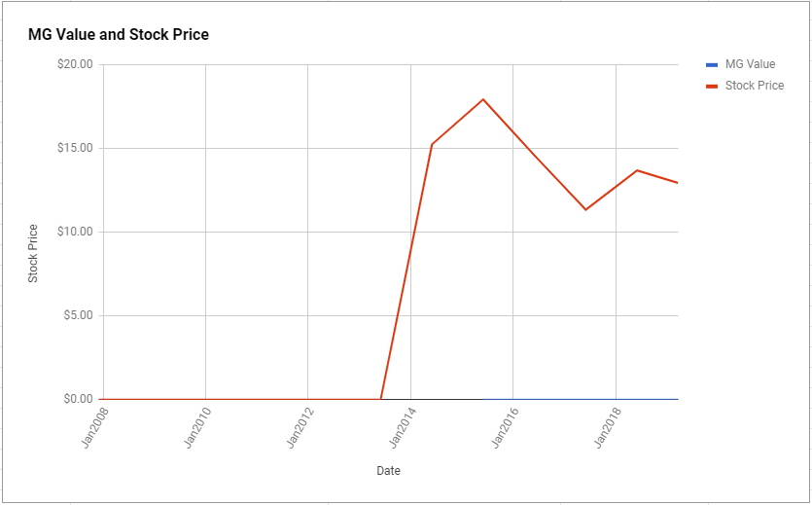The width and height of the screenshot is (812, 505).
Task: Click the Stock Price red legend swatch
Action: [x=712, y=86]
